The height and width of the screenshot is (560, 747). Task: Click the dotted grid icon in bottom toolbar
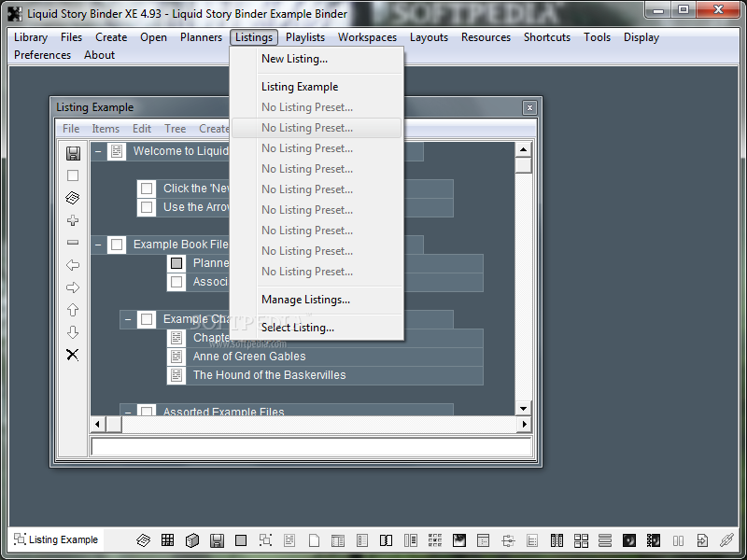click(435, 540)
